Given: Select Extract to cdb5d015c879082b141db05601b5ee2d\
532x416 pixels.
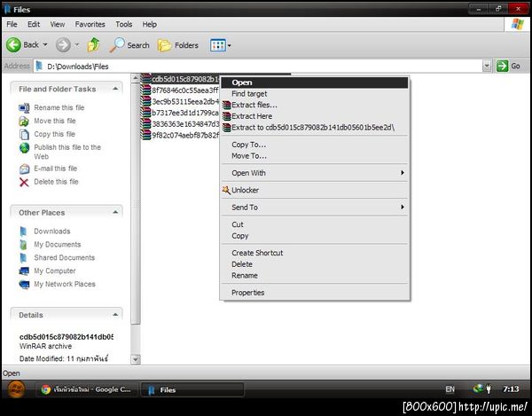Looking at the screenshot, I should 315,128.
